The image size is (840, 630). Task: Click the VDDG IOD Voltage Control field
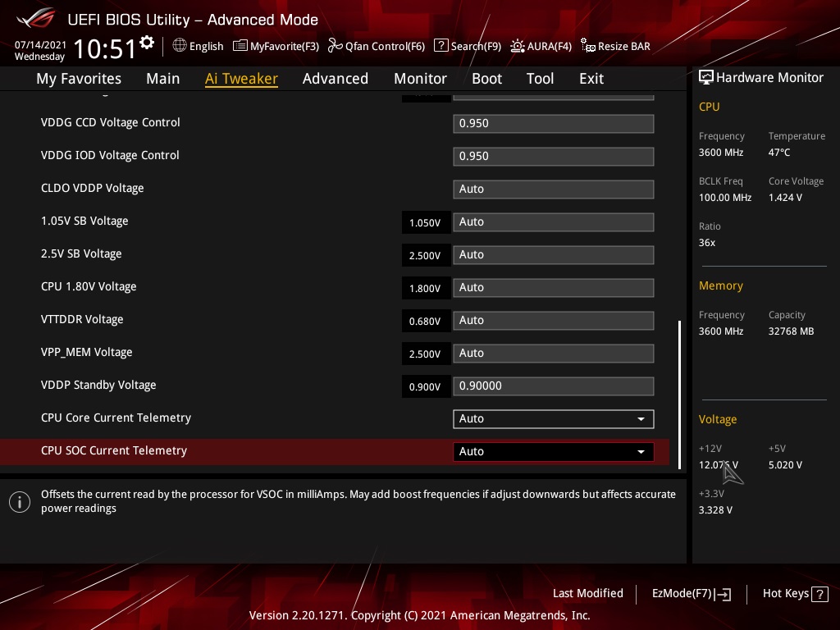(554, 157)
